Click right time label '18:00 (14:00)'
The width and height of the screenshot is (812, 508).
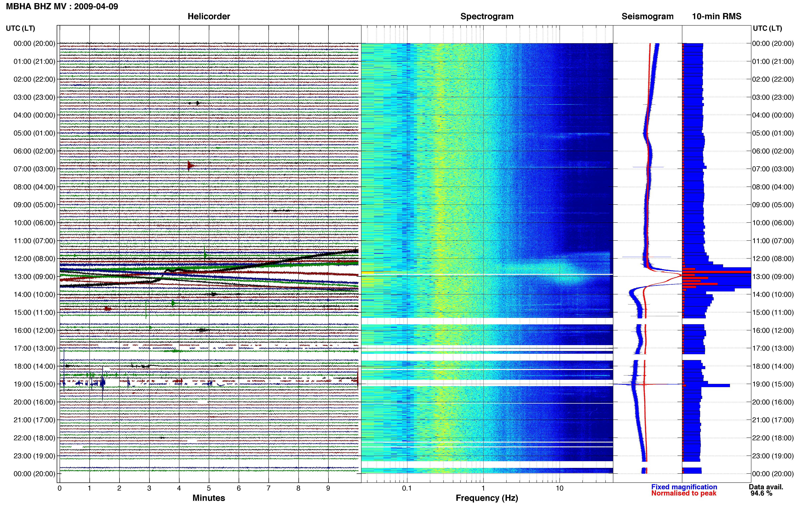tap(773, 366)
